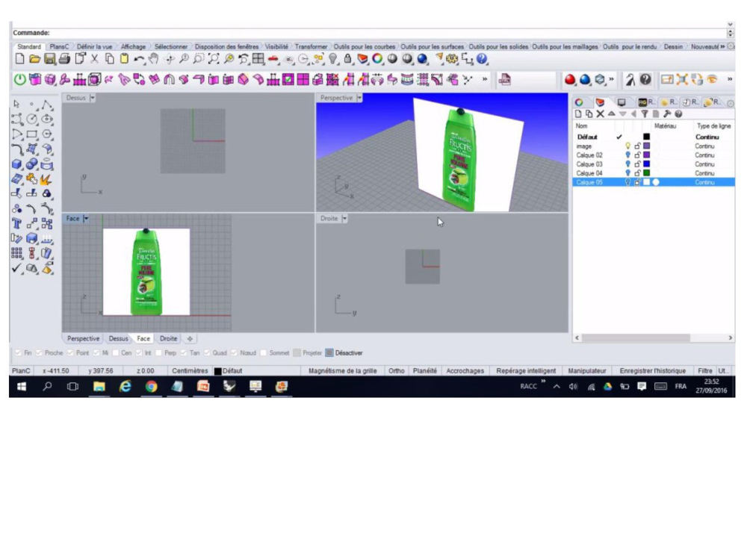Activate the Pan hand tool

pyautogui.click(x=153, y=59)
